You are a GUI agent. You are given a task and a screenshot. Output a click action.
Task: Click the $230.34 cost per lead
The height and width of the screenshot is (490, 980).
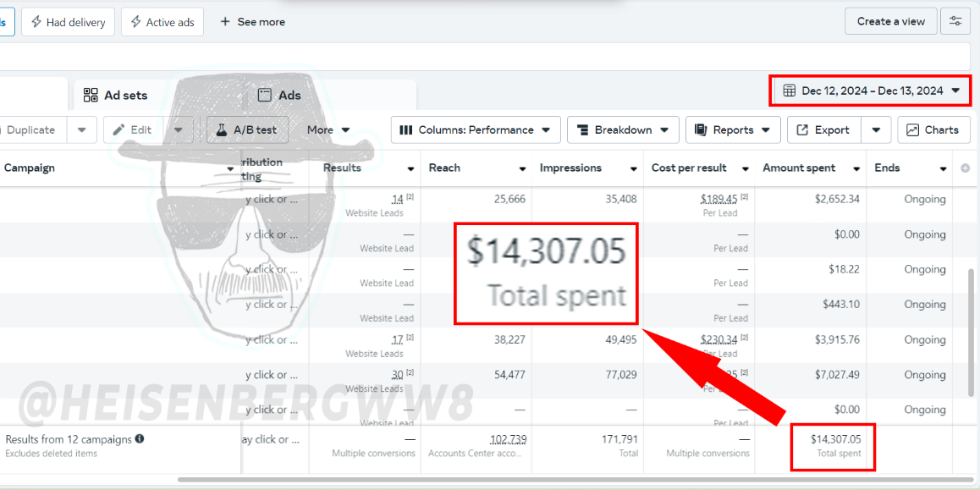click(719, 340)
